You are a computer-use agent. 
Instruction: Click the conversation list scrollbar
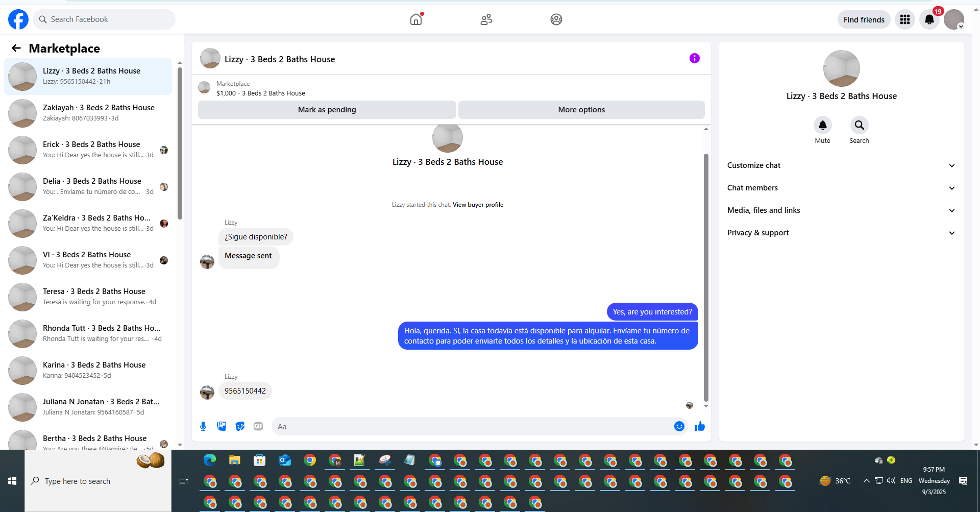(180, 143)
